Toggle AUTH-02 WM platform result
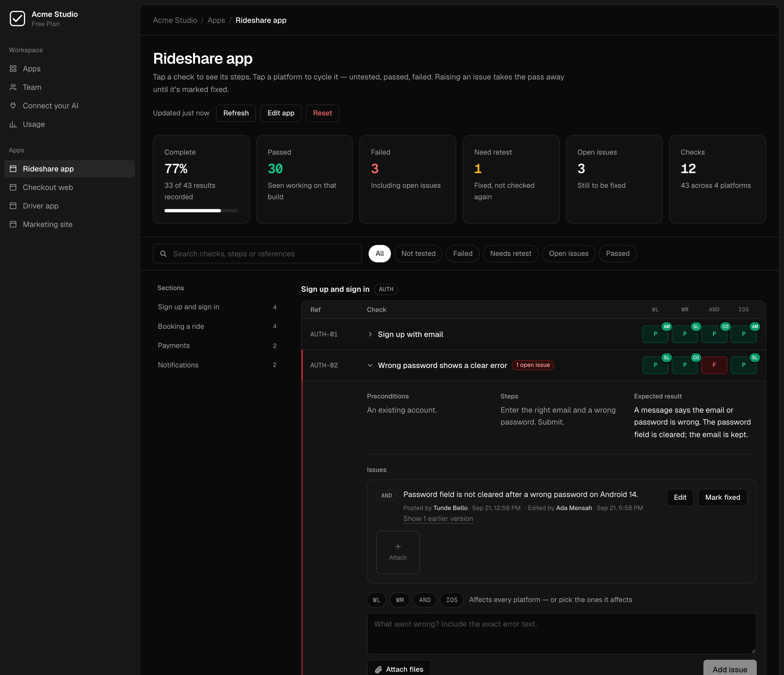Viewport: 784px width, 675px height. 684,365
